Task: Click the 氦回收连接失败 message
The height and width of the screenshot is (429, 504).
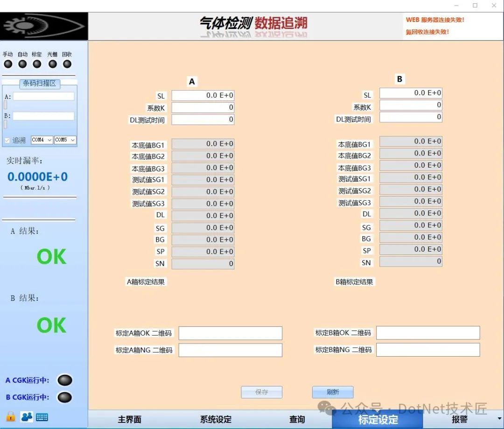Action: click(427, 32)
